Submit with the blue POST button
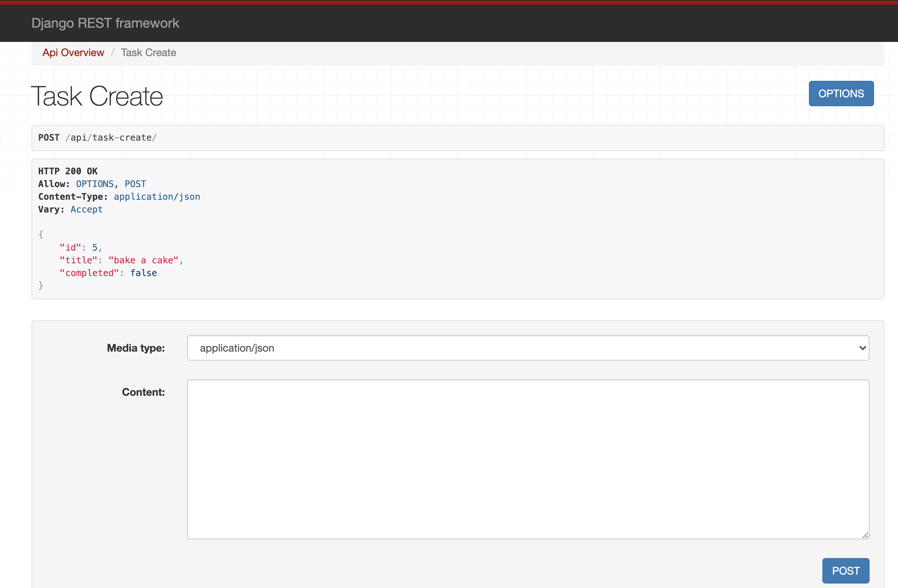Image resolution: width=898 pixels, height=588 pixels. pyautogui.click(x=846, y=570)
